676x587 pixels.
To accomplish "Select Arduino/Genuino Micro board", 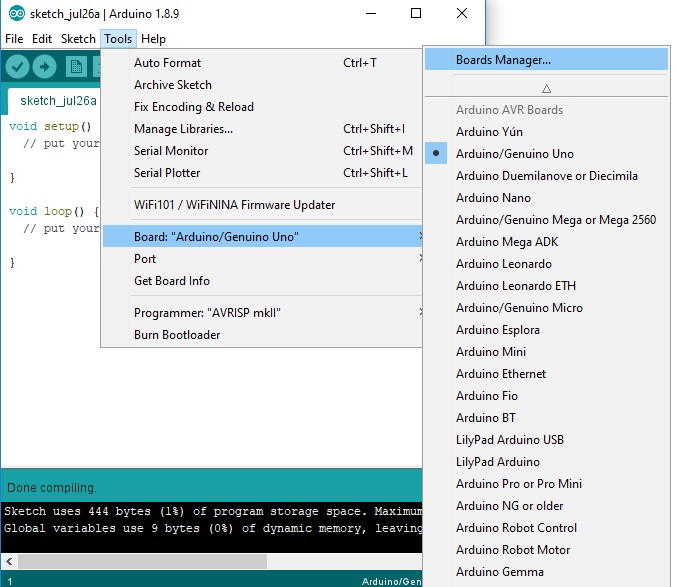I will (x=546, y=308).
